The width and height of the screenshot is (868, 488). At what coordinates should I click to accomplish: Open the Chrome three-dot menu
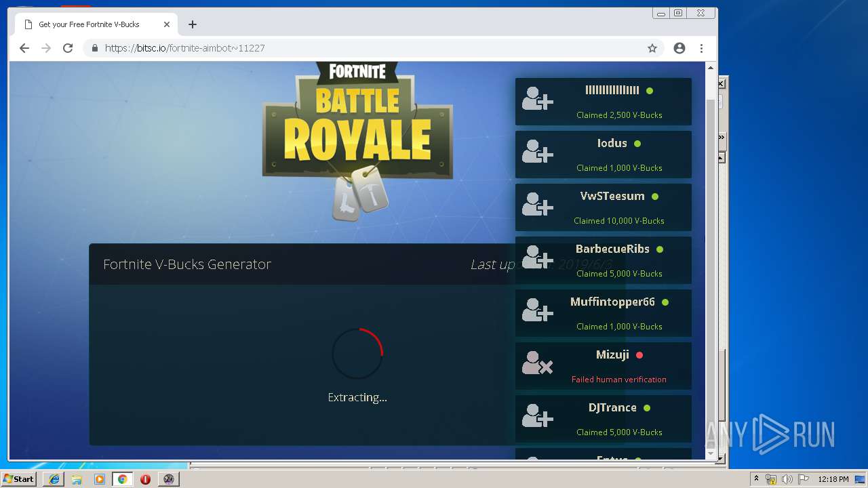(x=701, y=48)
